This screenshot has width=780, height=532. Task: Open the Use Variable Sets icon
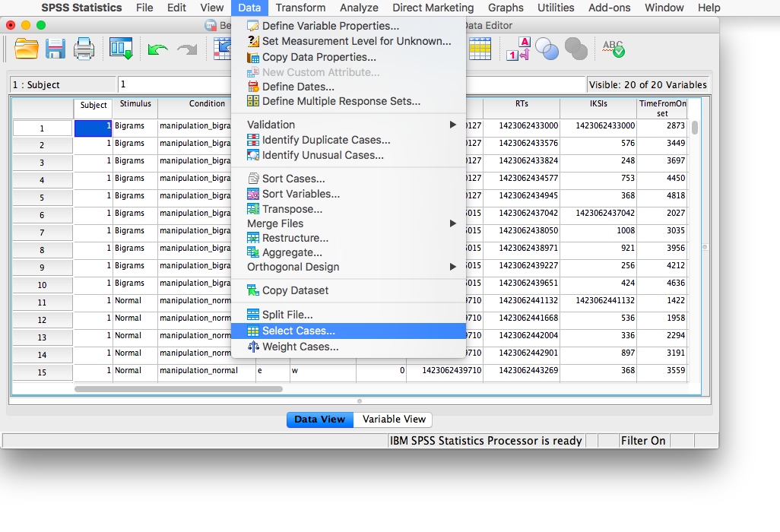click(x=547, y=49)
